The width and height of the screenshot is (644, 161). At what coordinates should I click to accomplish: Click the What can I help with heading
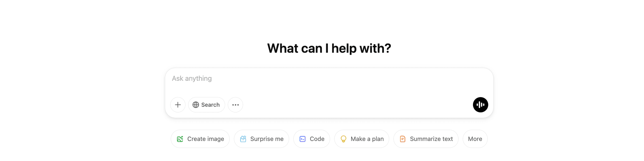[329, 48]
